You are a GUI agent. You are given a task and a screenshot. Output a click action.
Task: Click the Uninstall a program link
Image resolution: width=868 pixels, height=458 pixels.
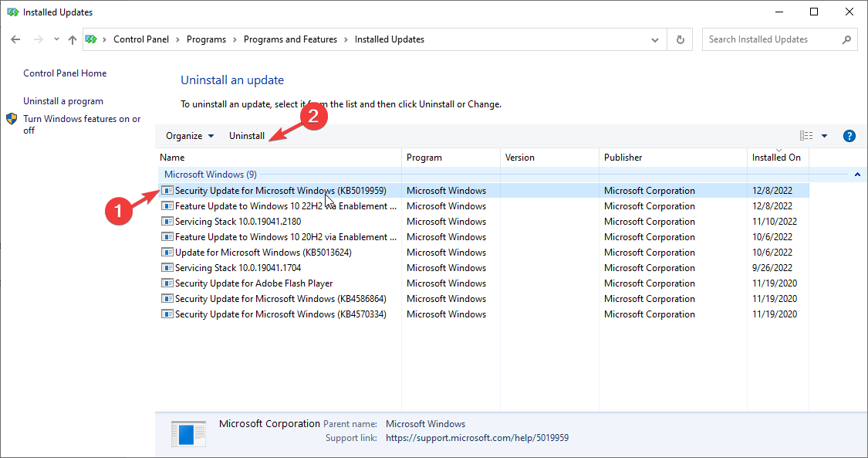(x=62, y=100)
